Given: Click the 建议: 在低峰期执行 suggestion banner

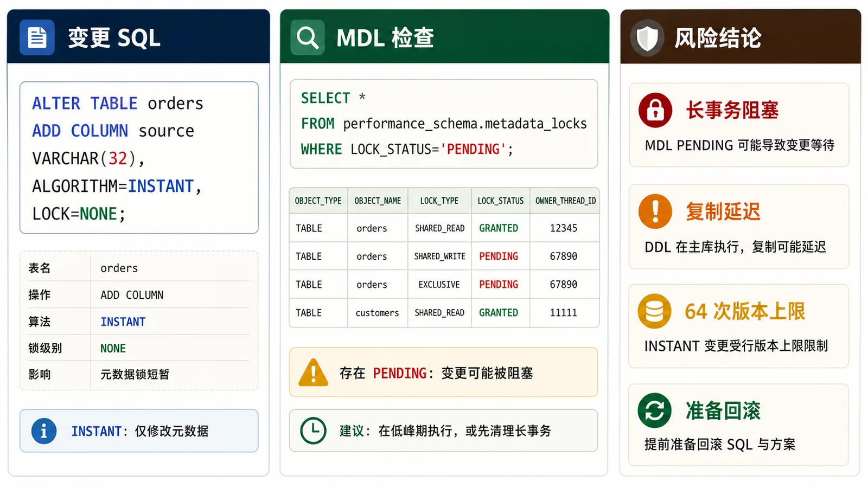Looking at the screenshot, I should (444, 431).
